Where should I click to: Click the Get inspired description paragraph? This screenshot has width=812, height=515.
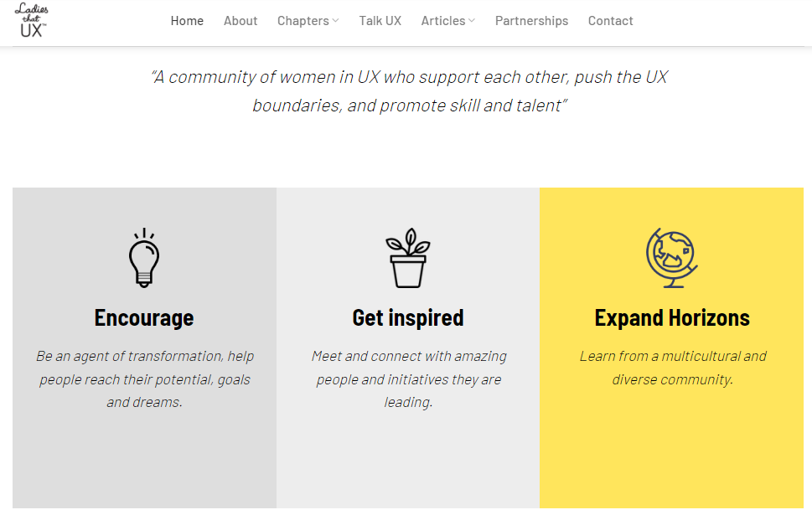tap(408, 379)
